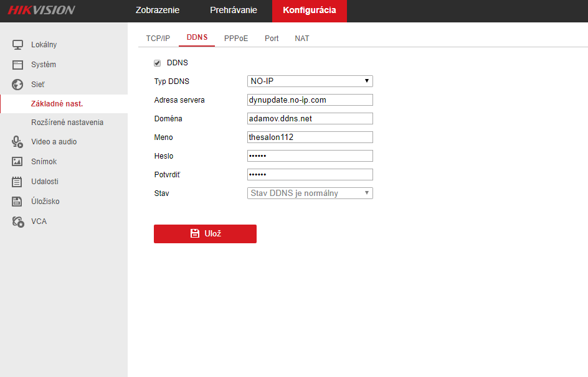Click the Úložisko floppy disk icon
Screen dimensions: 588x377
click(17, 202)
